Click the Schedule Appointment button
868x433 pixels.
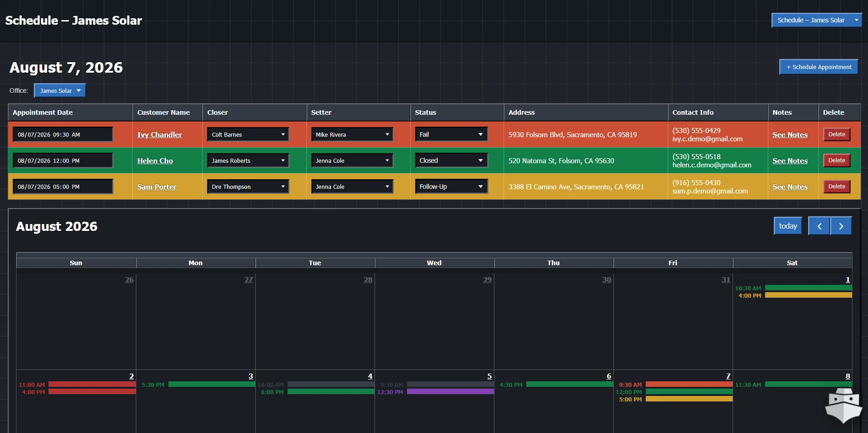pos(819,67)
